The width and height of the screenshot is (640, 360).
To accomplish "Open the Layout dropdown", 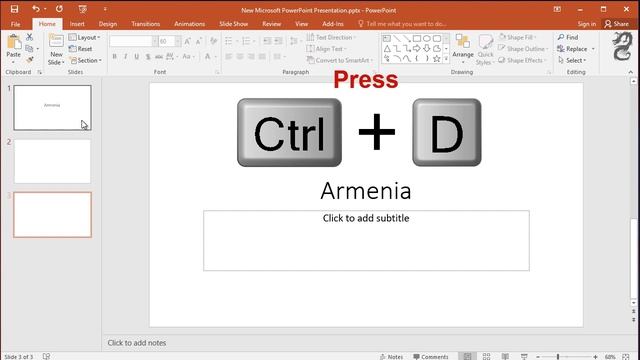I will 84,37.
